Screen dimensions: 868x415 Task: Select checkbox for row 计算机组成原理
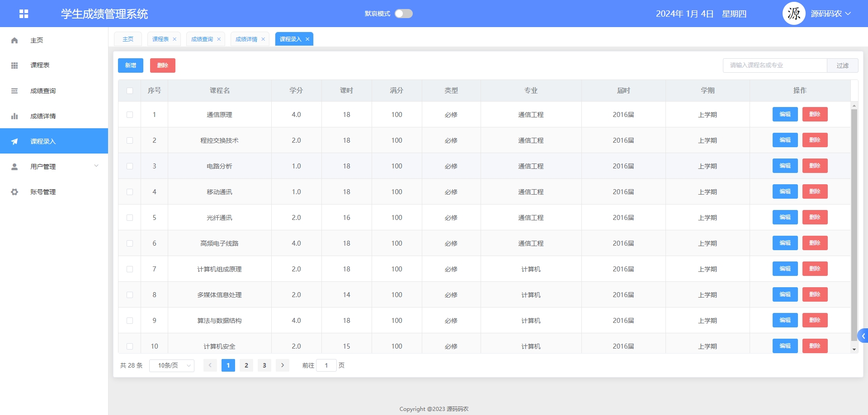[130, 269]
